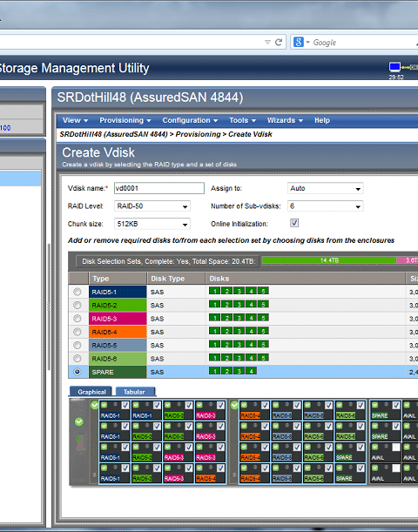This screenshot has width=418, height=532.
Task: Switch to the Tabular tab
Action: point(135,392)
